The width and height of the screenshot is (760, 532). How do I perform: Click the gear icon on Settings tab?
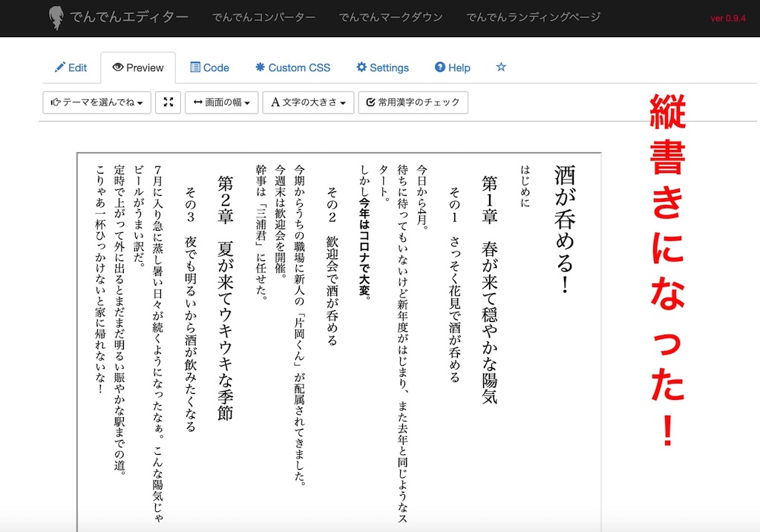(361, 68)
